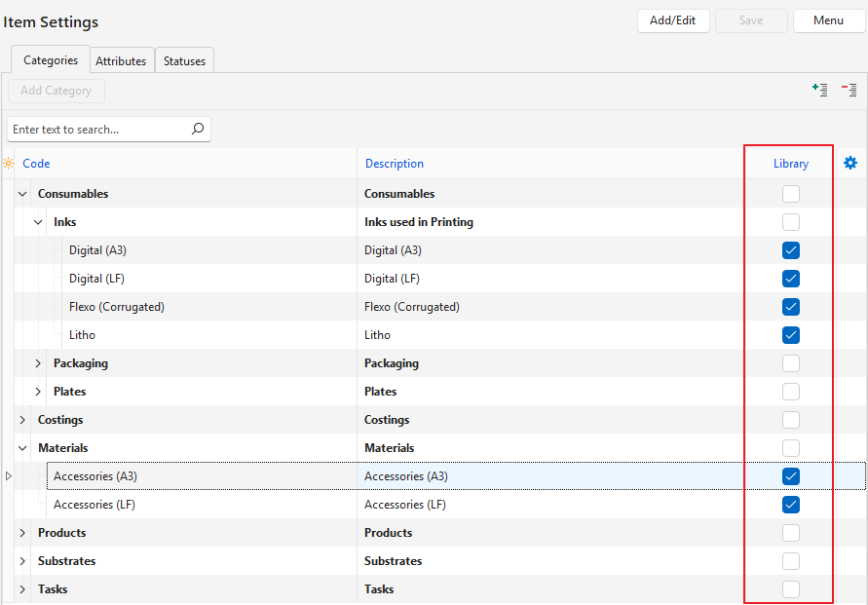Switch to the Attributes tab
The height and width of the screenshot is (605, 868).
121,60
